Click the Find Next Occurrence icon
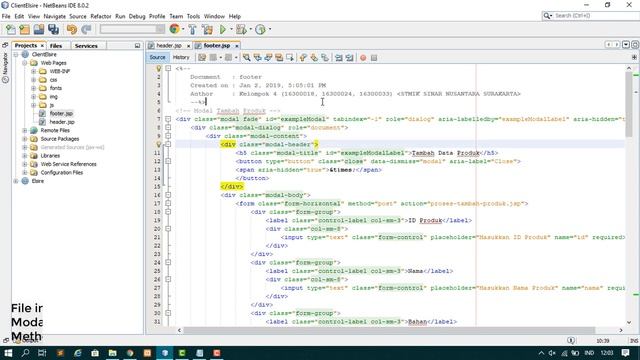640x360 pixels. (268, 58)
